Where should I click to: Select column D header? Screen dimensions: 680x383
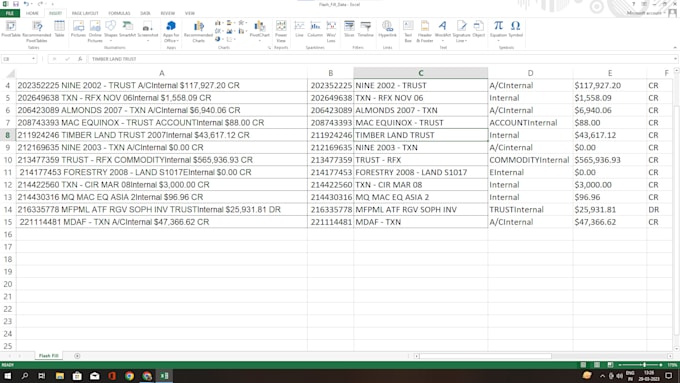pos(530,73)
